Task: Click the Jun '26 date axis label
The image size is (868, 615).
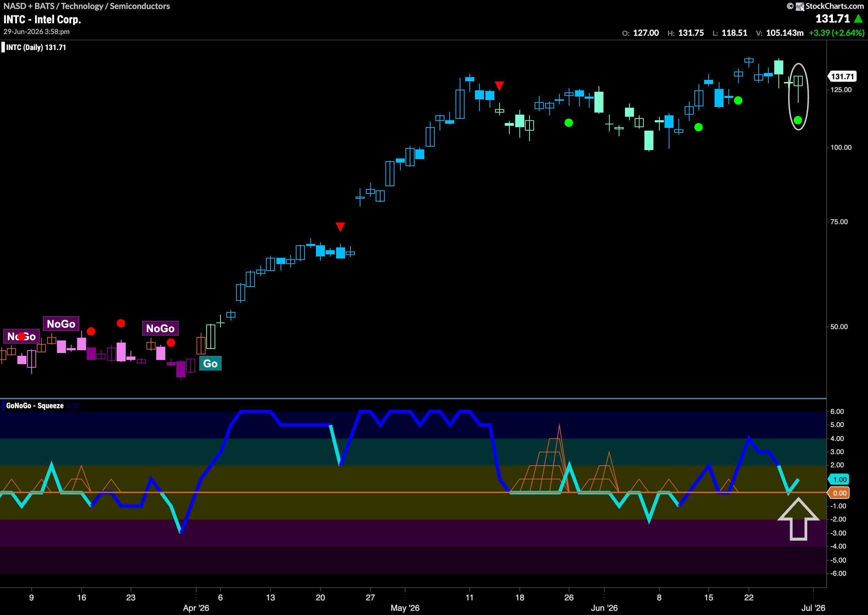Action: 604,608
